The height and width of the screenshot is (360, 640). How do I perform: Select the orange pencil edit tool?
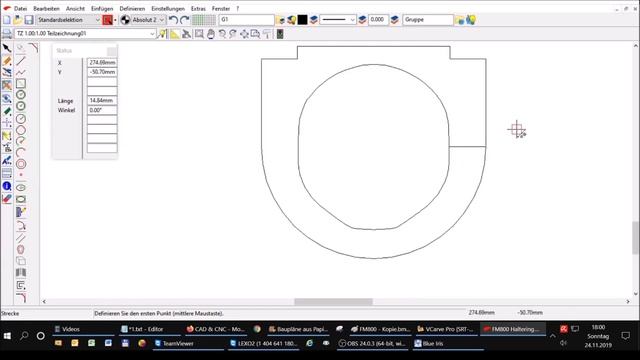(x=7, y=61)
